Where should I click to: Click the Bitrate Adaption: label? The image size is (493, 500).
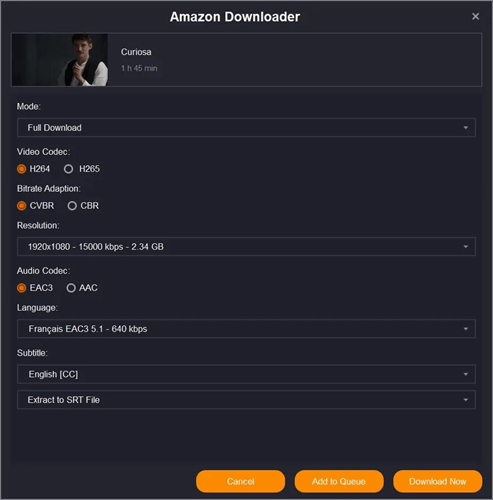[x=49, y=189]
